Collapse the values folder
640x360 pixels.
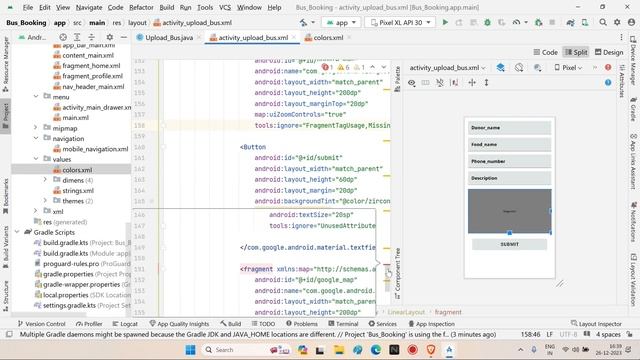[36, 159]
